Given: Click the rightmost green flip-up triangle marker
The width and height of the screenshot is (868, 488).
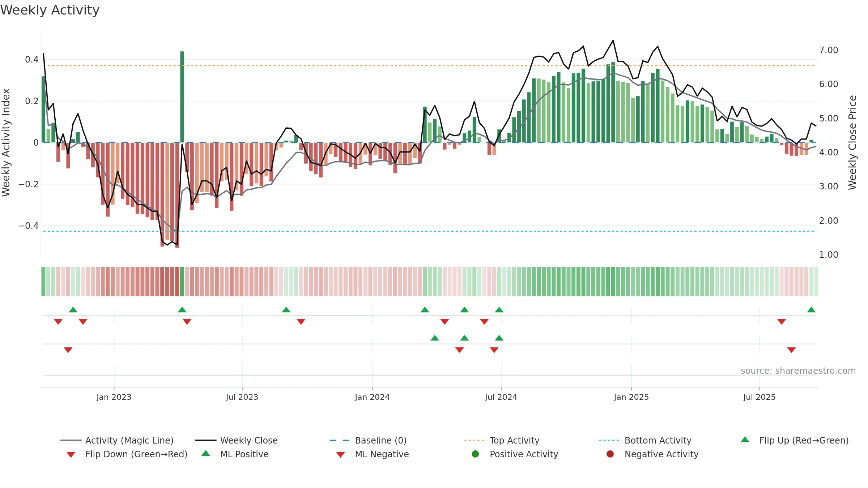Looking at the screenshot, I should click(811, 310).
